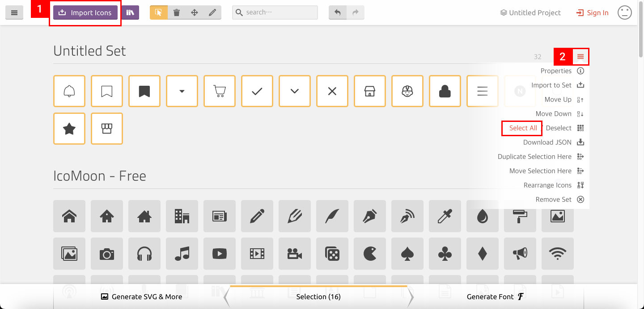Select the video camera icon
This screenshot has width=644, height=309.
(295, 254)
